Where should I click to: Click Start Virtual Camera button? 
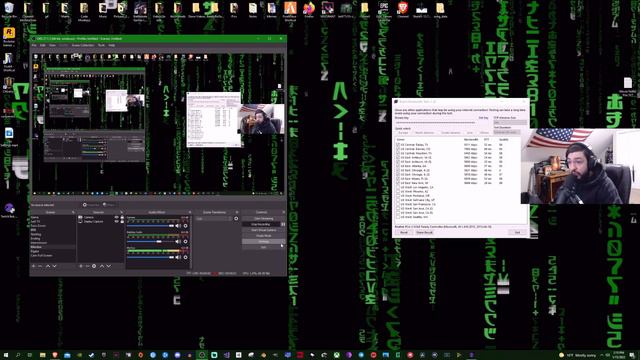[x=263, y=230]
